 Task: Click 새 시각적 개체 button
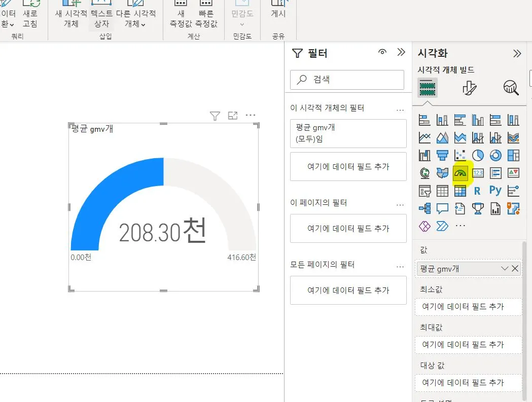point(71,14)
